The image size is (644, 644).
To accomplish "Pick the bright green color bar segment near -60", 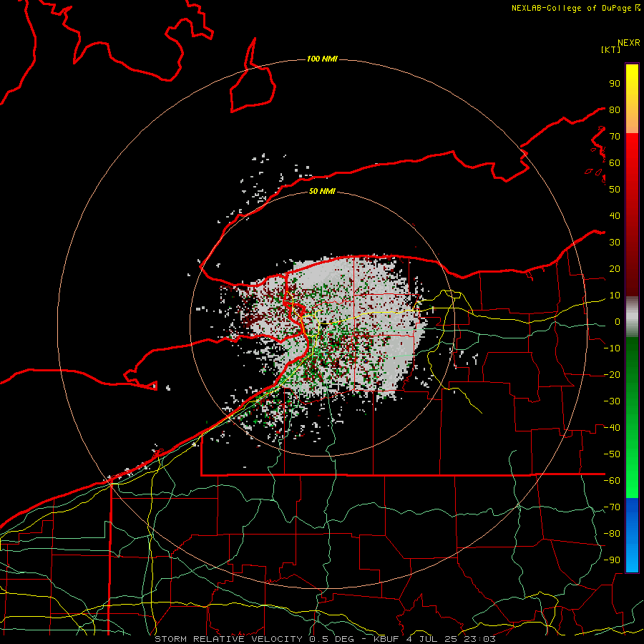I will (632, 481).
